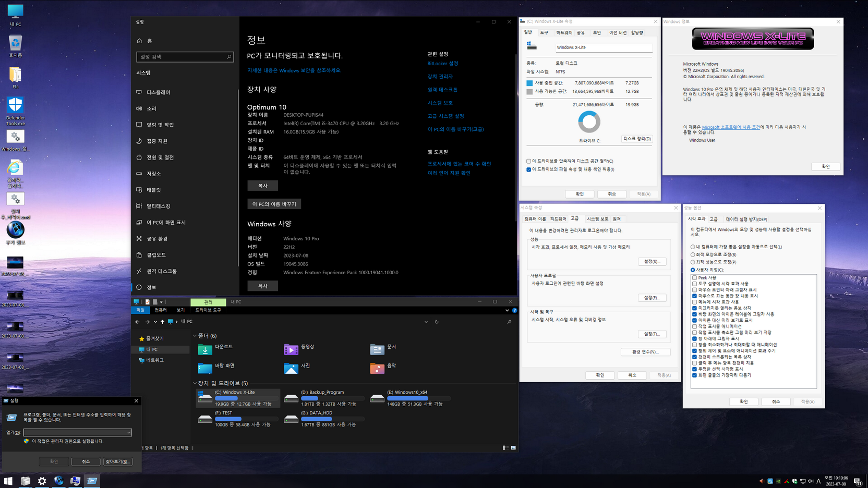The image size is (868, 488).
Task: Open Hardware (하드웨어) tab in System Properties
Action: point(558,219)
